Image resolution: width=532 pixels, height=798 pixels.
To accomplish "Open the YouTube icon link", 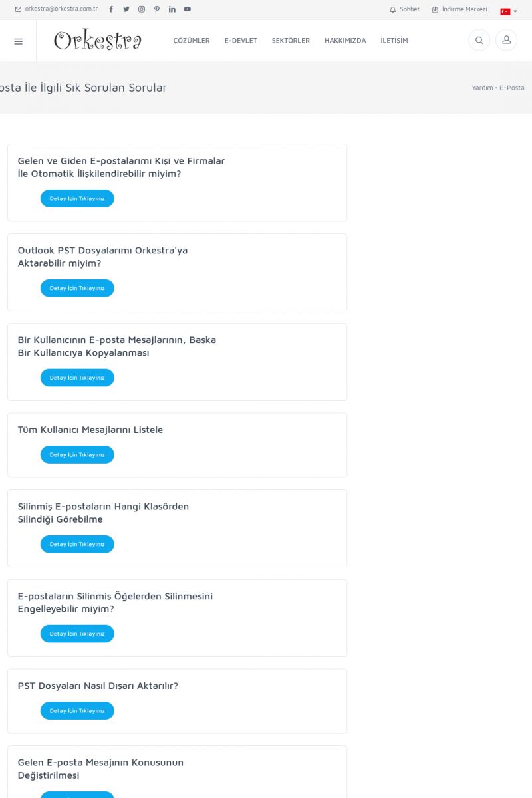I will tap(188, 9).
